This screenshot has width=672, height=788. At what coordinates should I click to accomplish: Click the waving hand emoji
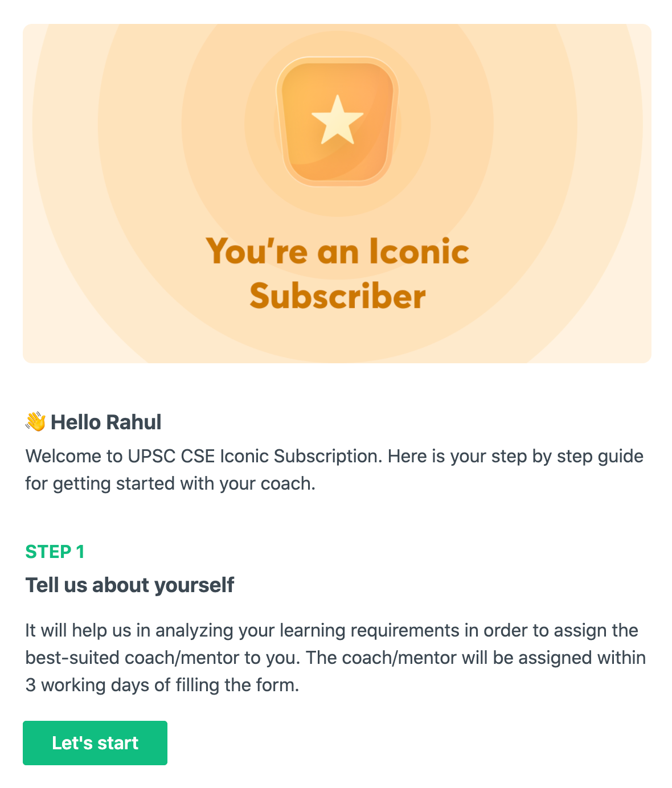36,422
